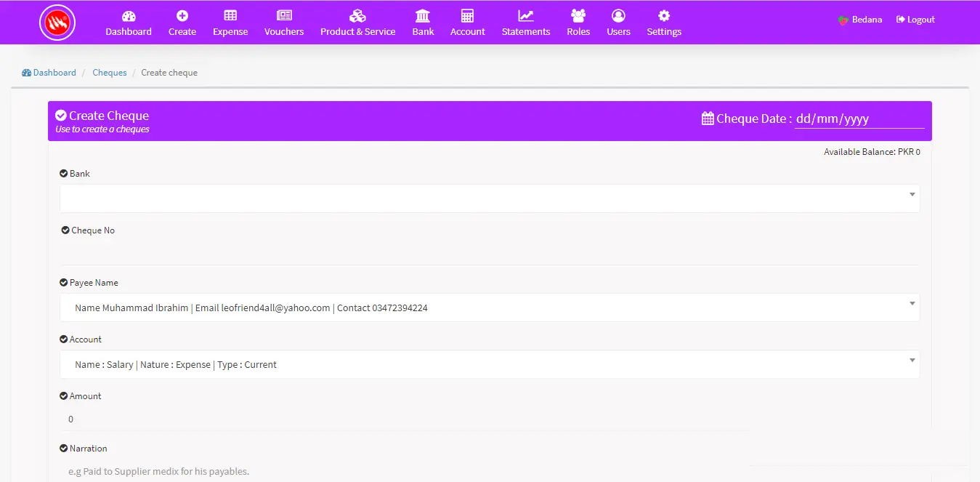
Task: Open the Product & Service cubes icon
Action: [357, 15]
